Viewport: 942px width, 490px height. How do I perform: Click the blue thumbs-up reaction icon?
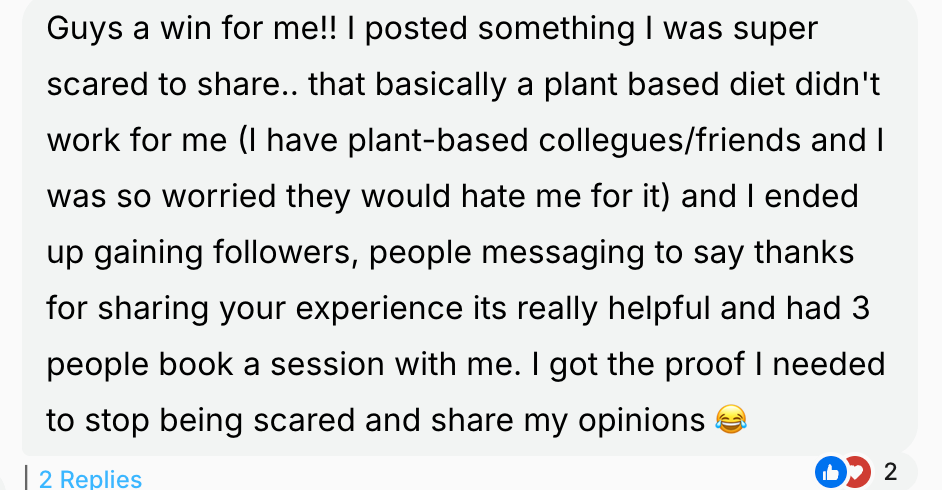[830, 472]
